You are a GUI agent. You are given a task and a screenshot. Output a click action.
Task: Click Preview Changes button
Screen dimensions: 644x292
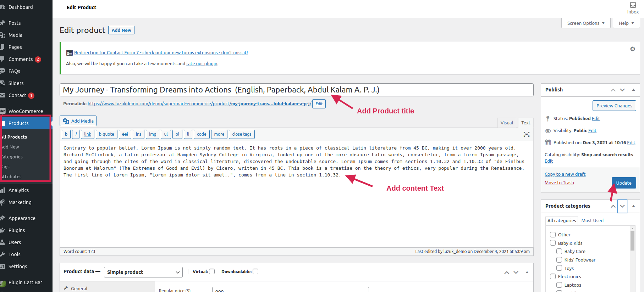coord(614,106)
